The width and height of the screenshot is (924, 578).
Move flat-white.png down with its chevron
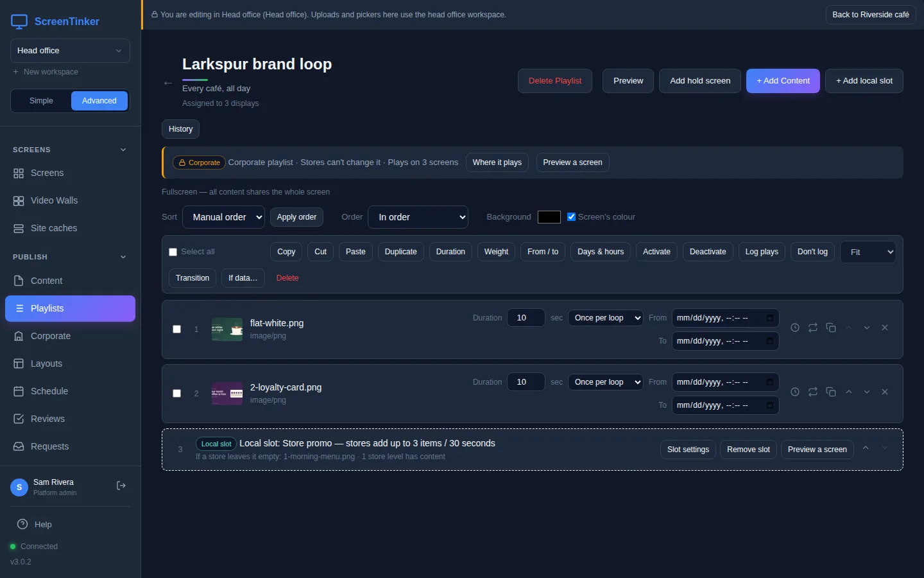[867, 328]
